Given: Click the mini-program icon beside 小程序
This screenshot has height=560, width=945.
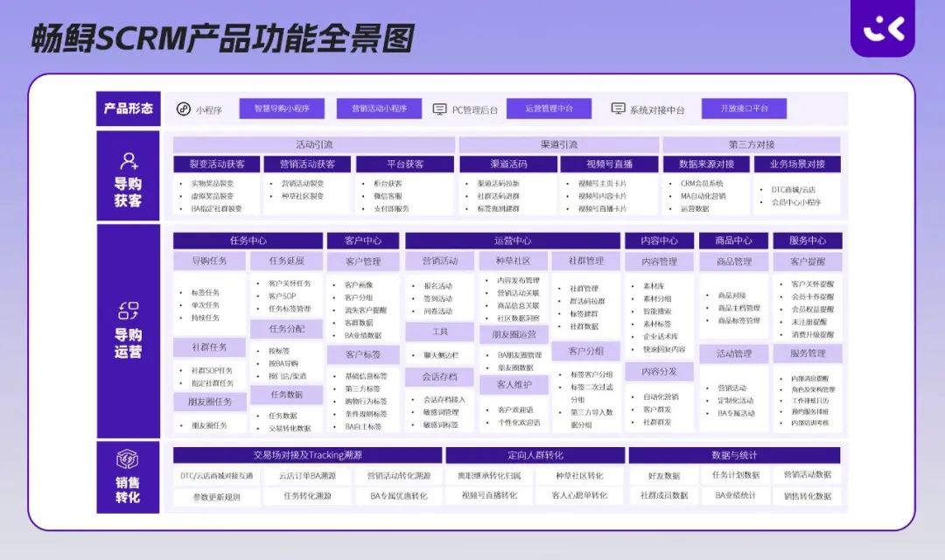Looking at the screenshot, I should click(x=183, y=108).
